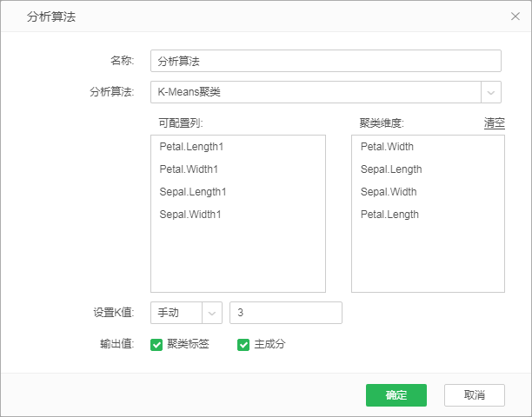Click the green 确定 button
532x417 pixels.
click(x=396, y=395)
